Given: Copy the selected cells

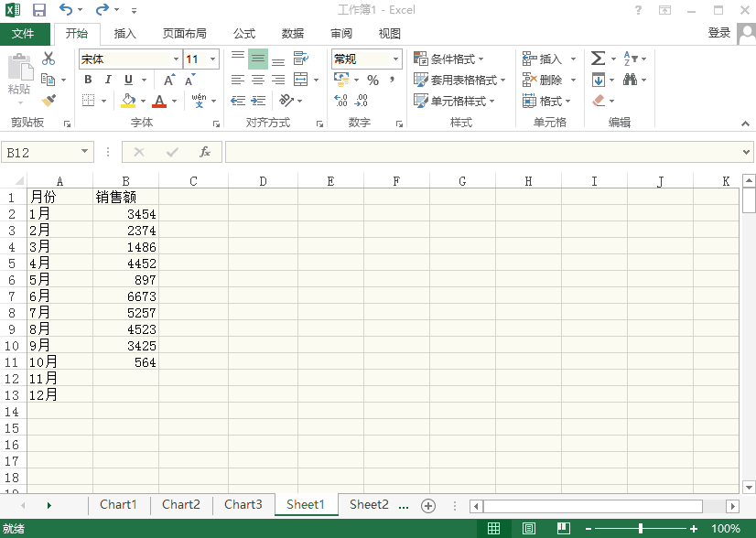Looking at the screenshot, I should [x=48, y=79].
